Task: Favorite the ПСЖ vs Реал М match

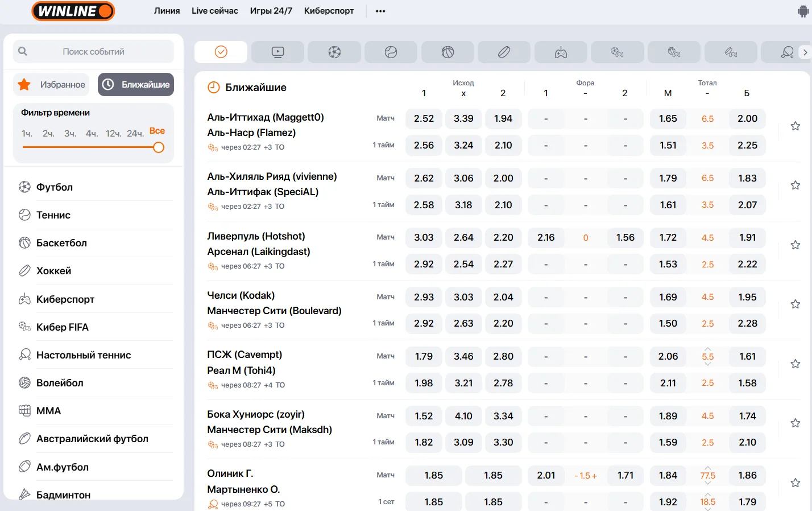Action: coord(795,364)
